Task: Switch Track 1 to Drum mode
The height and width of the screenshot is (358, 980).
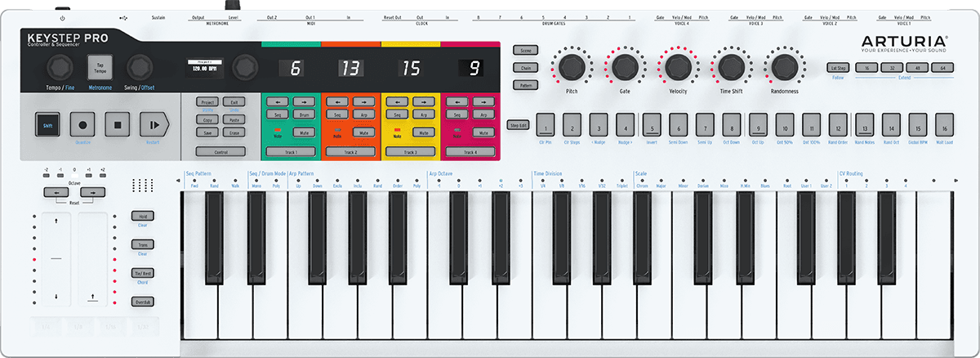Action: point(303,115)
